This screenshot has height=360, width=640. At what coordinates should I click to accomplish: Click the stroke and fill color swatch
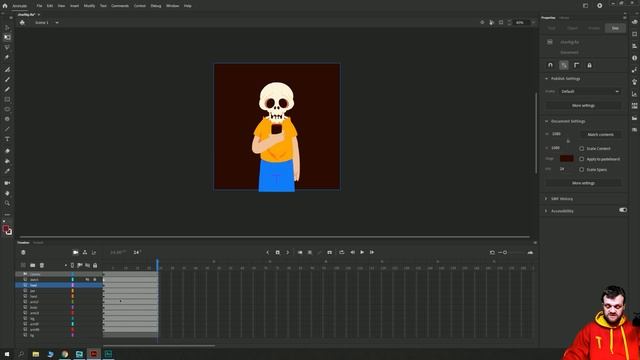coord(7,230)
